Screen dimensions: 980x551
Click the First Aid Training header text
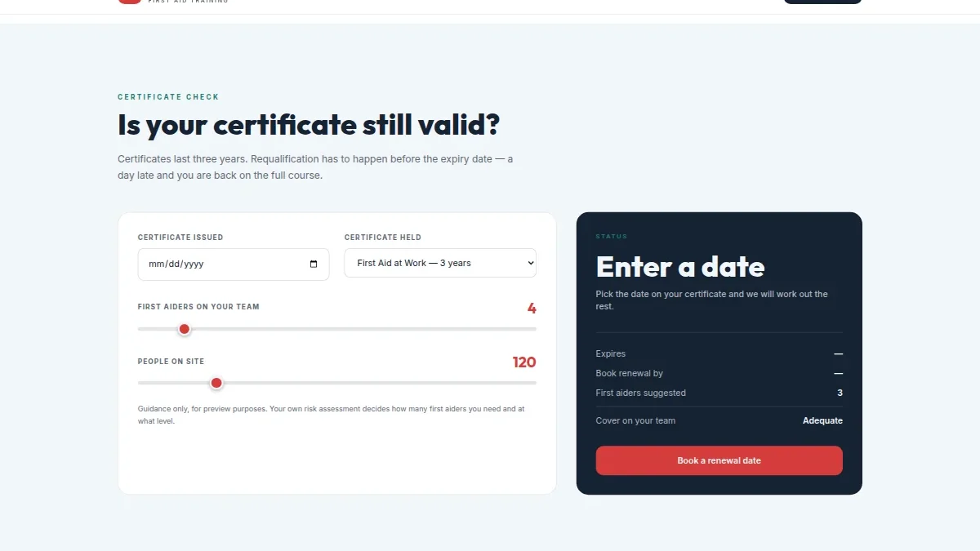point(188,2)
